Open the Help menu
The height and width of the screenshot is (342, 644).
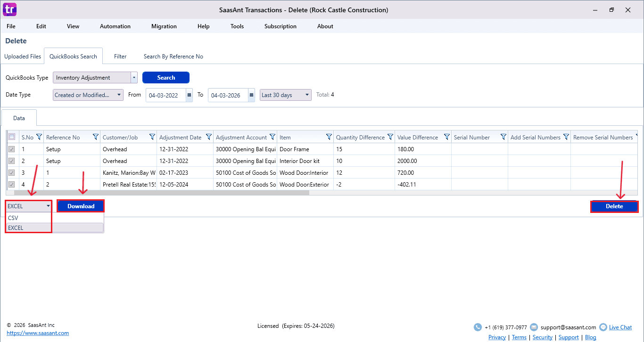[204, 26]
